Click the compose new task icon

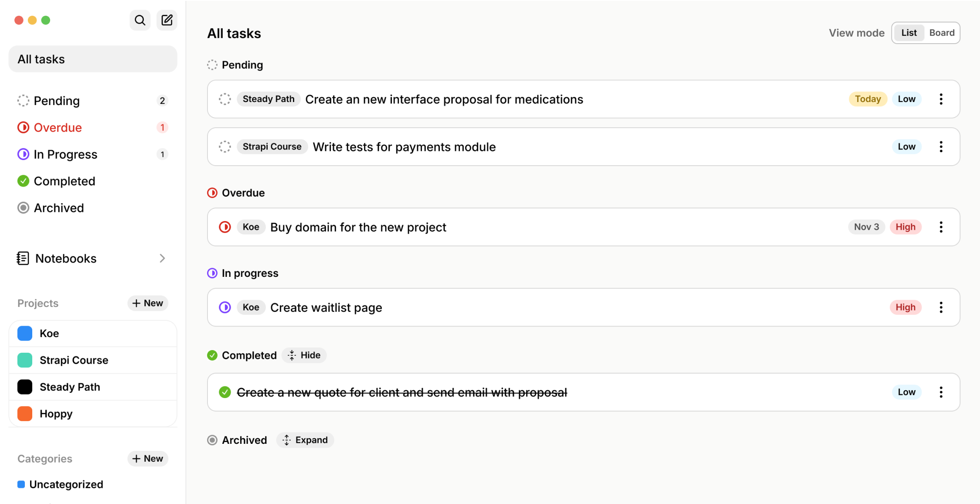pyautogui.click(x=167, y=20)
